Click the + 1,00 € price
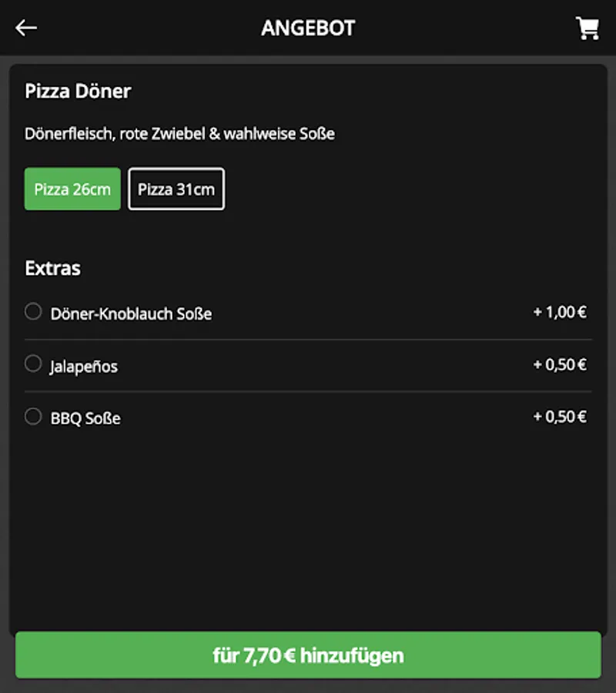This screenshot has height=693, width=616. tap(560, 312)
